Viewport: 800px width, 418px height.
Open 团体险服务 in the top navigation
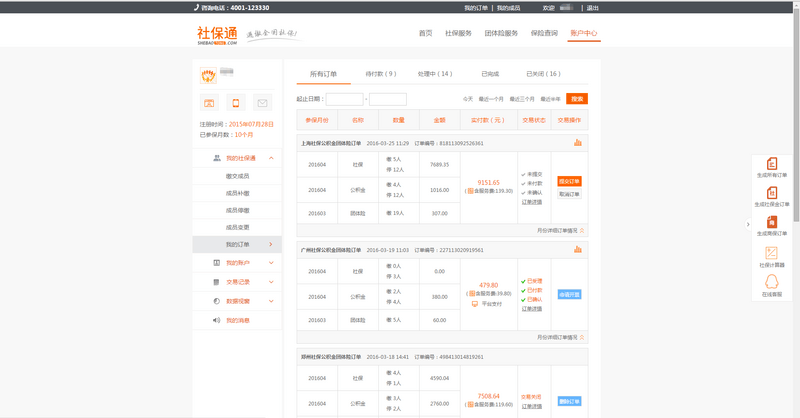(x=501, y=33)
